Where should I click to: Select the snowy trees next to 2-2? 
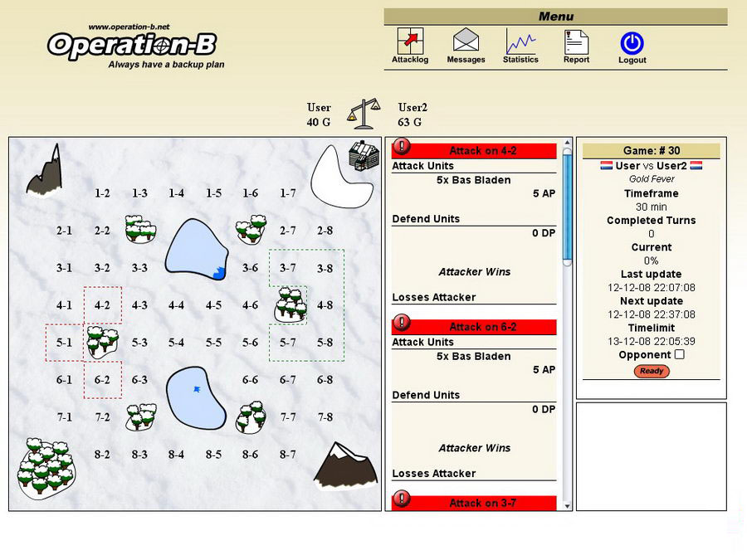pyautogui.click(x=140, y=229)
